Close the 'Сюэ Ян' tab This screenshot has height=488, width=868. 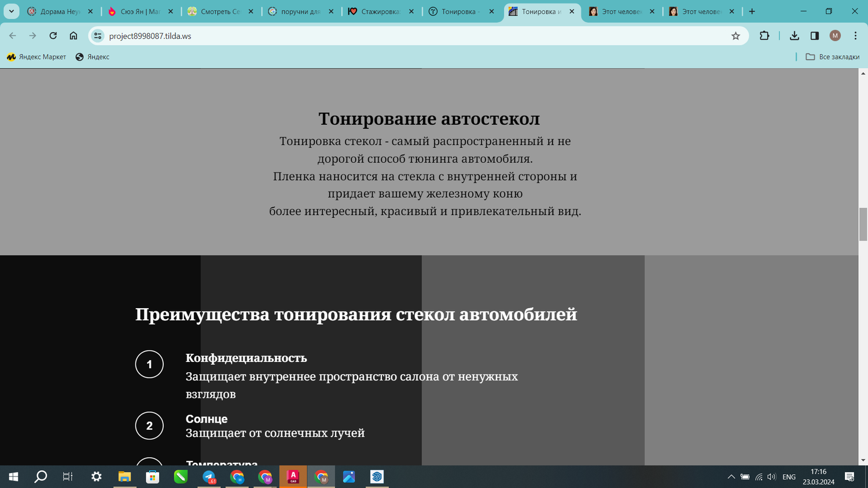pyautogui.click(x=171, y=12)
